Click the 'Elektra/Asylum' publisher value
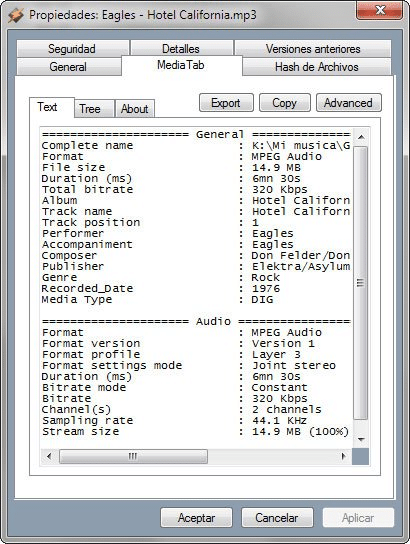The image size is (410, 544). point(301,266)
